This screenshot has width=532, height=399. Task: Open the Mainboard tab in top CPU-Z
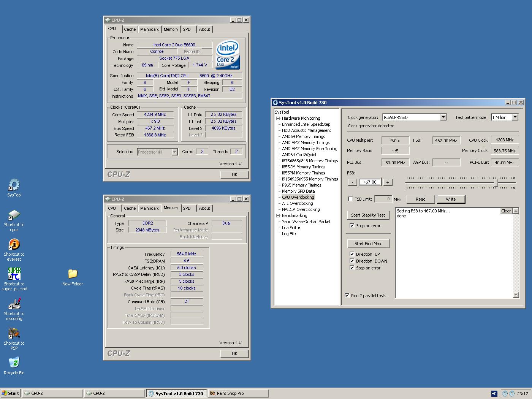[150, 29]
